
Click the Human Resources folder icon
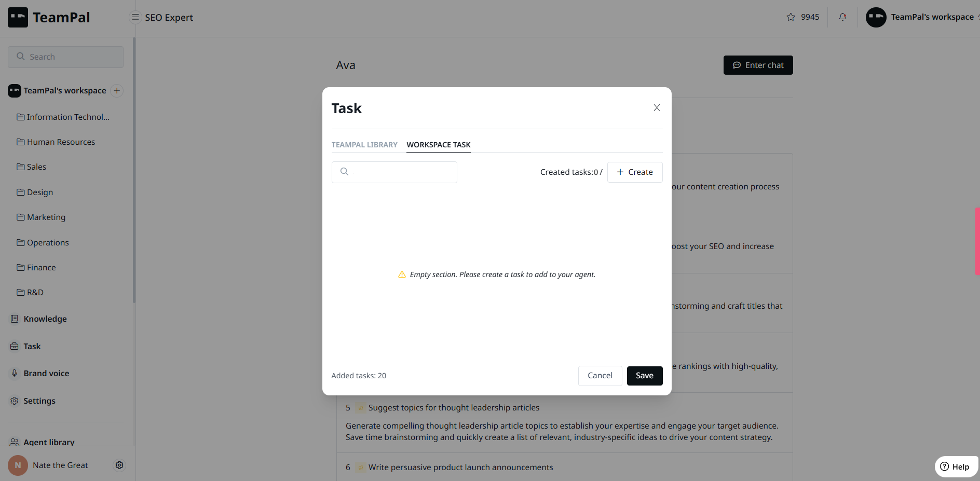21,142
